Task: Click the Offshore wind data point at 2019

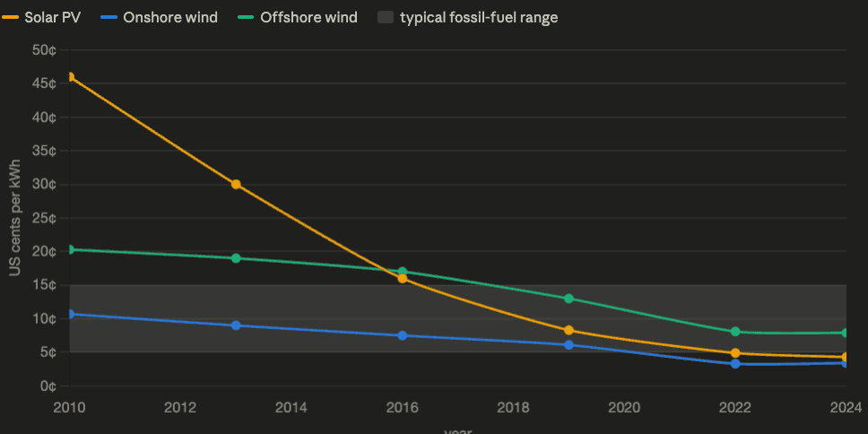Action: pos(569,299)
